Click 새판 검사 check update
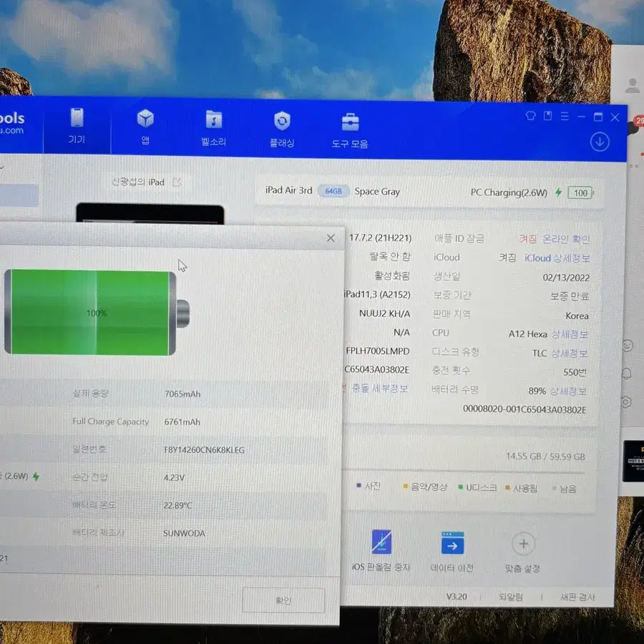This screenshot has width=644, height=644. [577, 597]
